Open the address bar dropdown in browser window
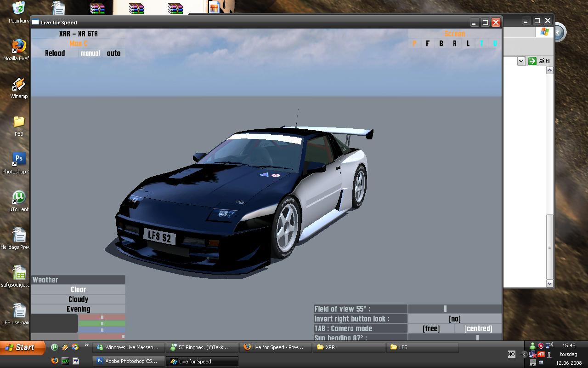The width and height of the screenshot is (588, 368). [521, 61]
